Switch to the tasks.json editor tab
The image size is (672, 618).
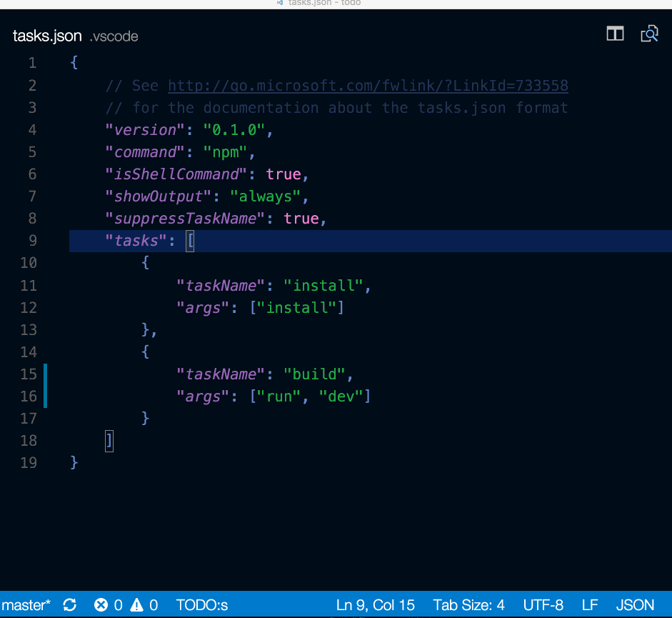47,36
